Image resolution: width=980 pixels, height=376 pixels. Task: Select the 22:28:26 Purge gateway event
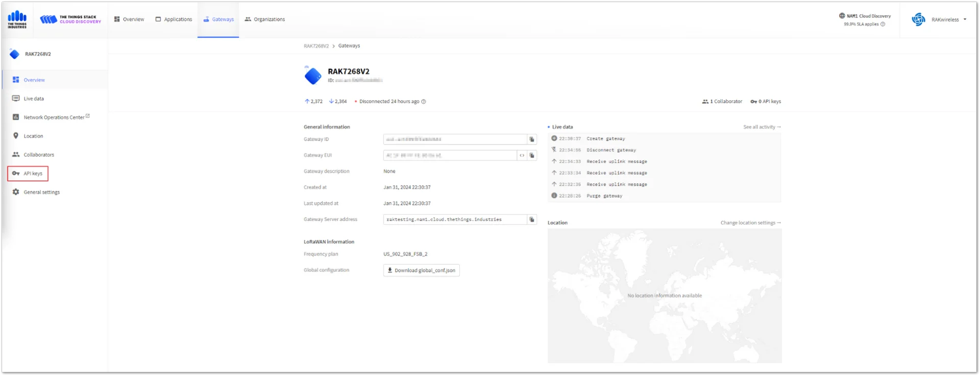[664, 196]
